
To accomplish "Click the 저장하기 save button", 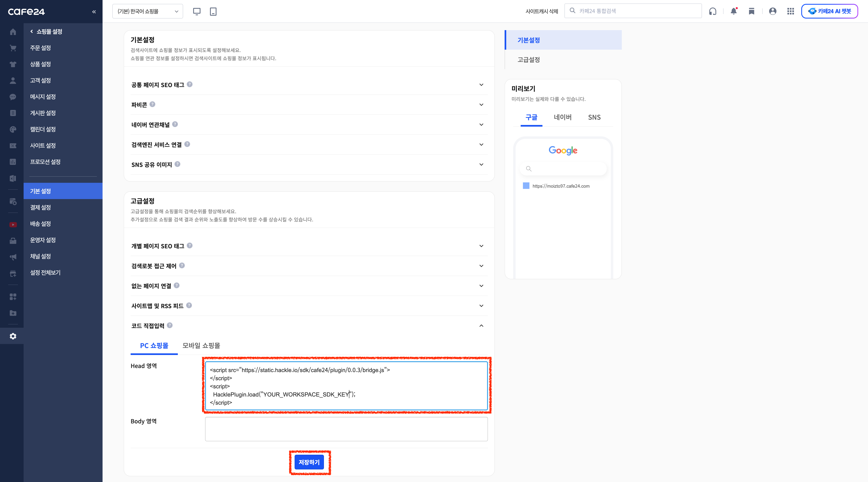I will pyautogui.click(x=309, y=462).
